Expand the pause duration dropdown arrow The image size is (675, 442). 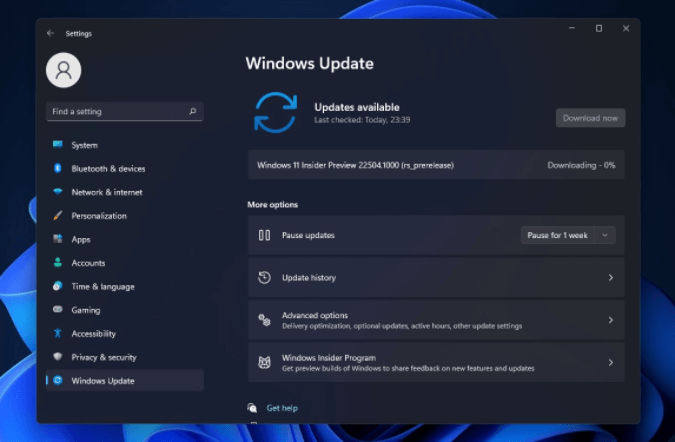point(605,235)
